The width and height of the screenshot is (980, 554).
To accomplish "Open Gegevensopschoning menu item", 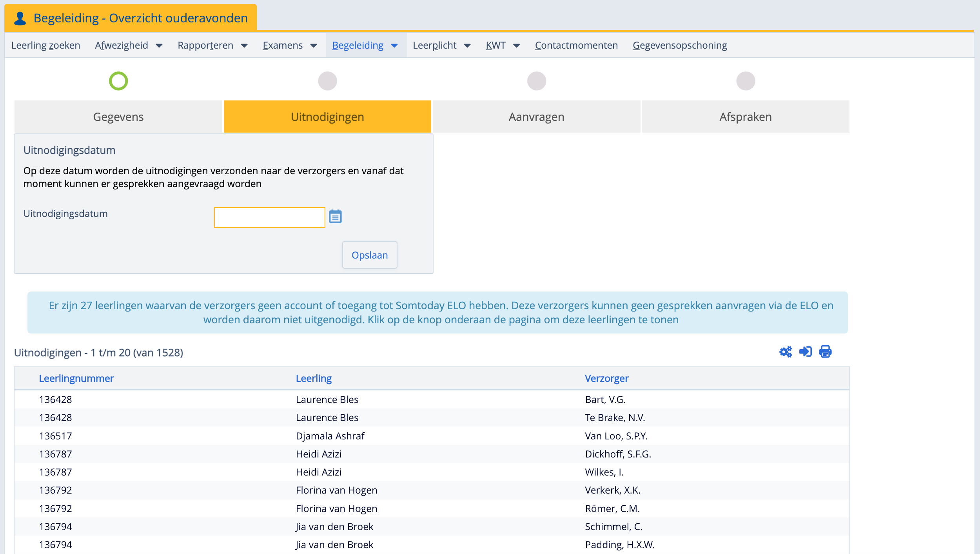I will point(679,46).
